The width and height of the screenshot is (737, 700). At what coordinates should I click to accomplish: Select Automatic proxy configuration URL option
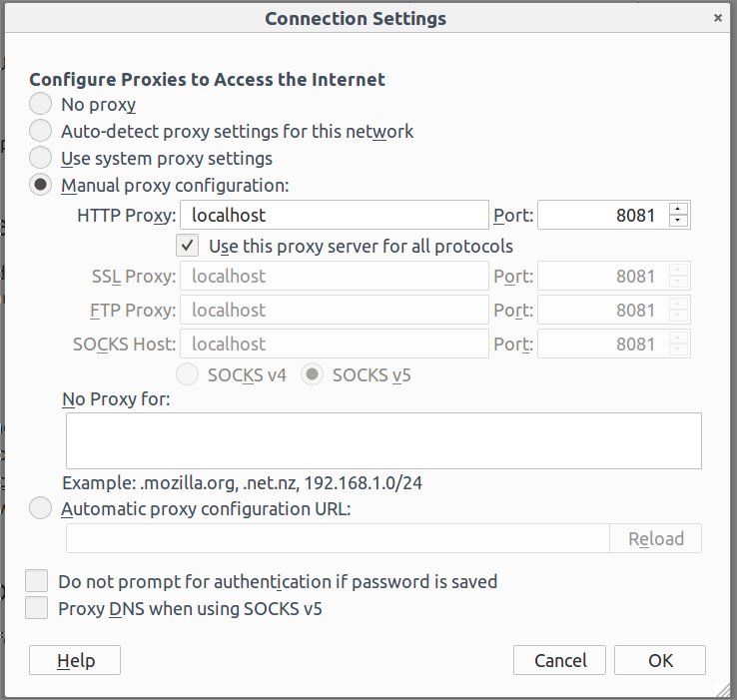pyautogui.click(x=40, y=508)
